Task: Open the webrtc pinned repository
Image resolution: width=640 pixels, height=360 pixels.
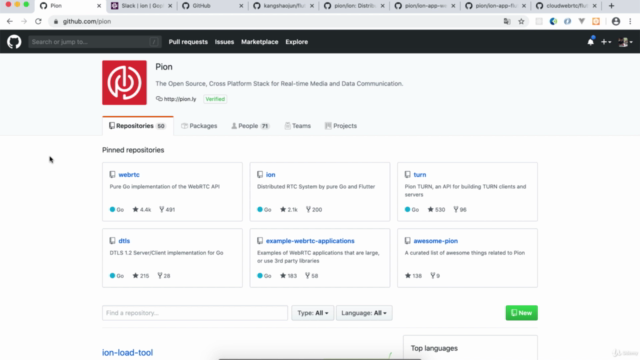Action: tap(129, 174)
